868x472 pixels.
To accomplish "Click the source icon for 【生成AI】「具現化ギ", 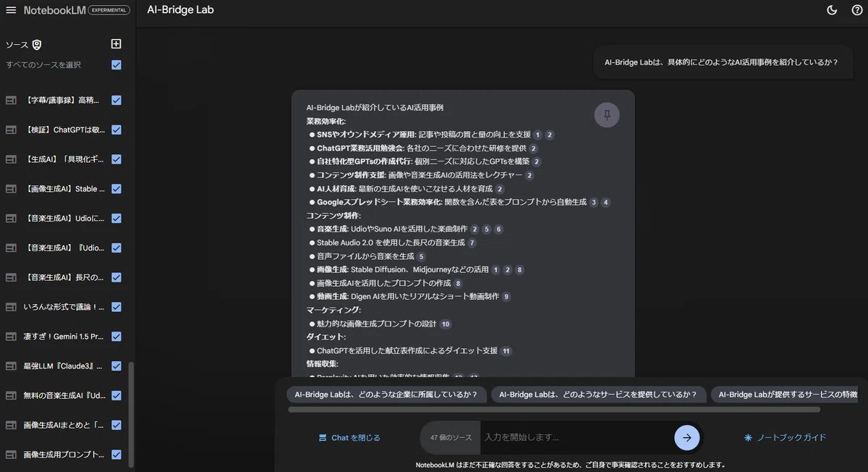I will coord(11,159).
